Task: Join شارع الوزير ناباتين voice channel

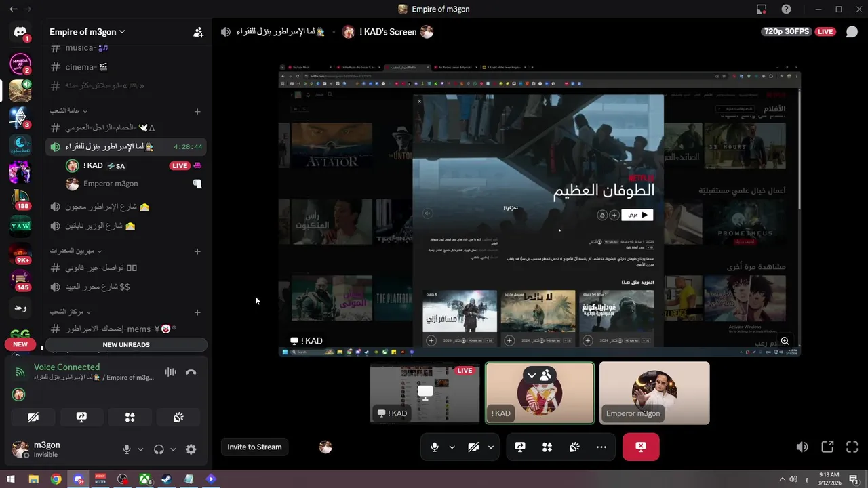Action: tap(125, 226)
